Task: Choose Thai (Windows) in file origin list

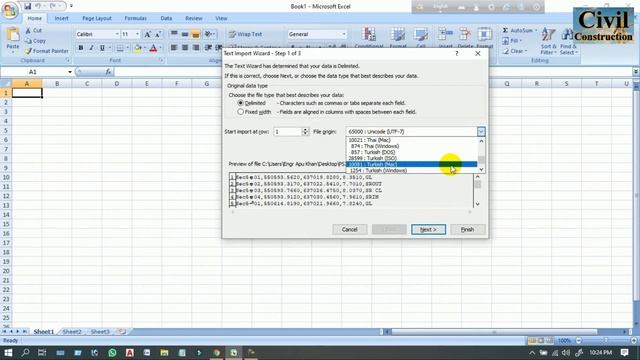Action: tap(411, 146)
